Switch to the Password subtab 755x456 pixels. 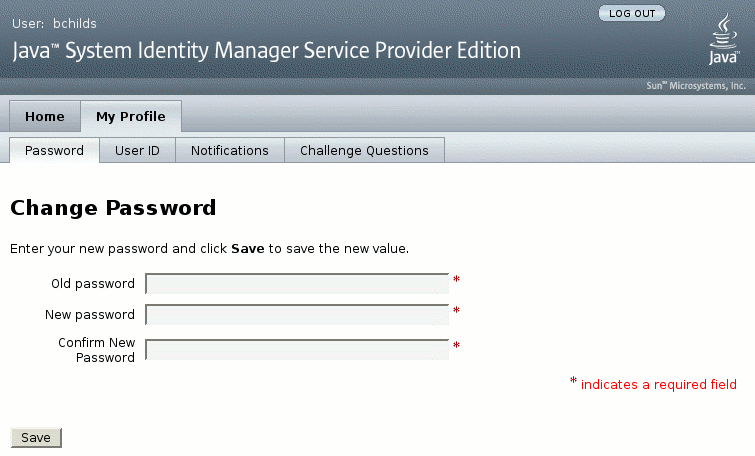tap(54, 151)
